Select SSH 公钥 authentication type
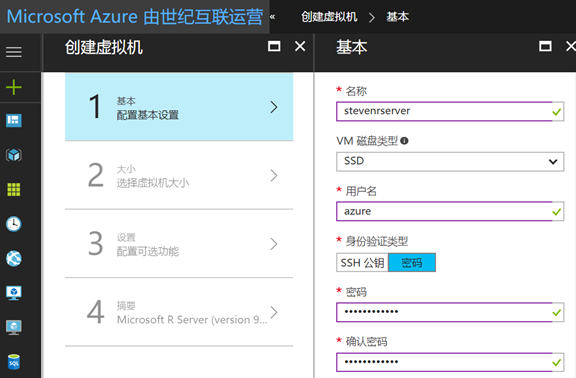 point(362,263)
